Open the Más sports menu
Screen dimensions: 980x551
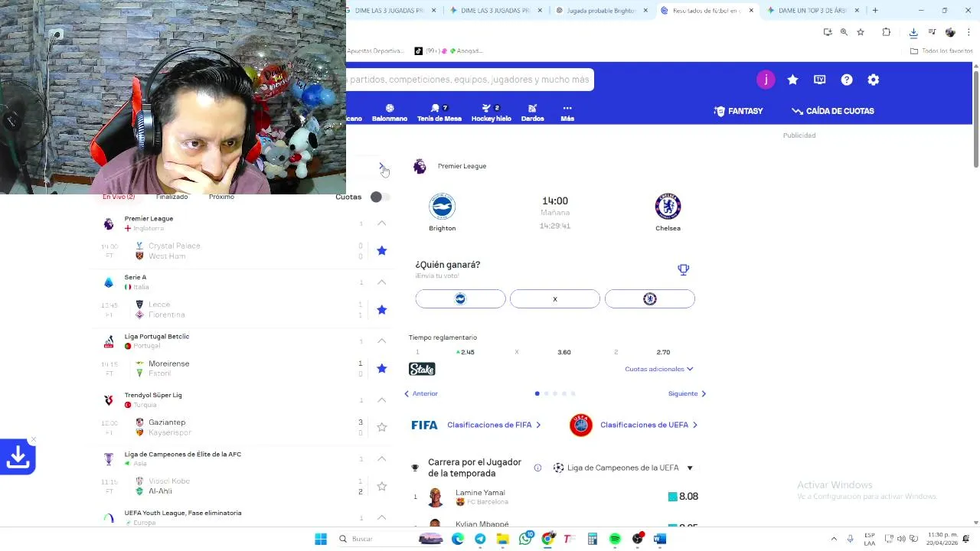coord(567,112)
